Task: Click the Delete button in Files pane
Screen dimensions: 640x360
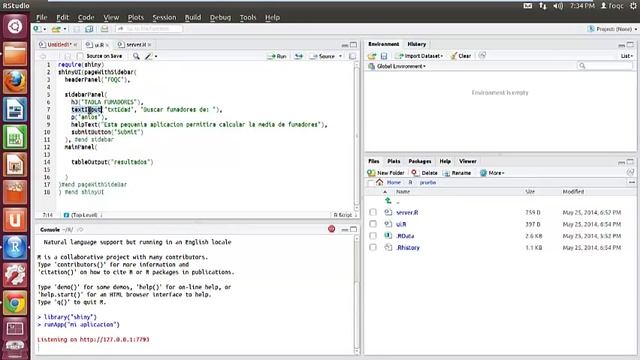Action: (424, 173)
